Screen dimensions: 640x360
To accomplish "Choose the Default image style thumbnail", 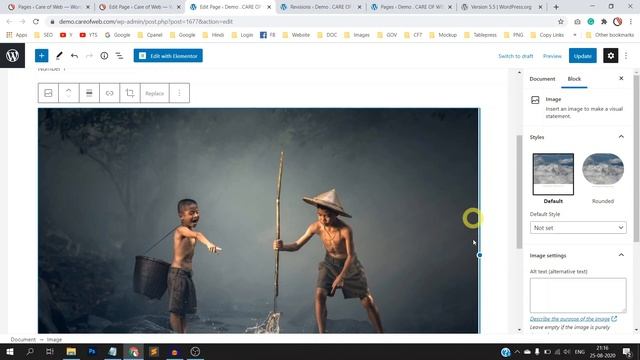I will [553, 174].
